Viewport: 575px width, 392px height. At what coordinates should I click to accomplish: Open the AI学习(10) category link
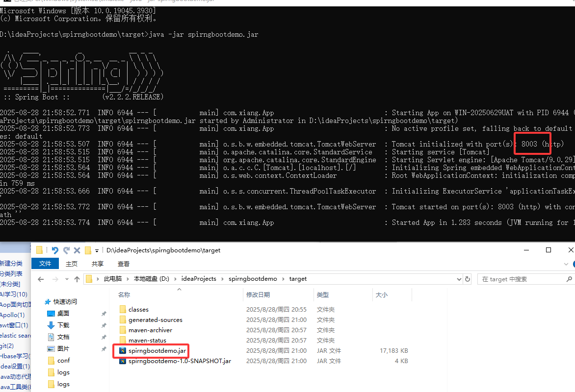pyautogui.click(x=14, y=294)
